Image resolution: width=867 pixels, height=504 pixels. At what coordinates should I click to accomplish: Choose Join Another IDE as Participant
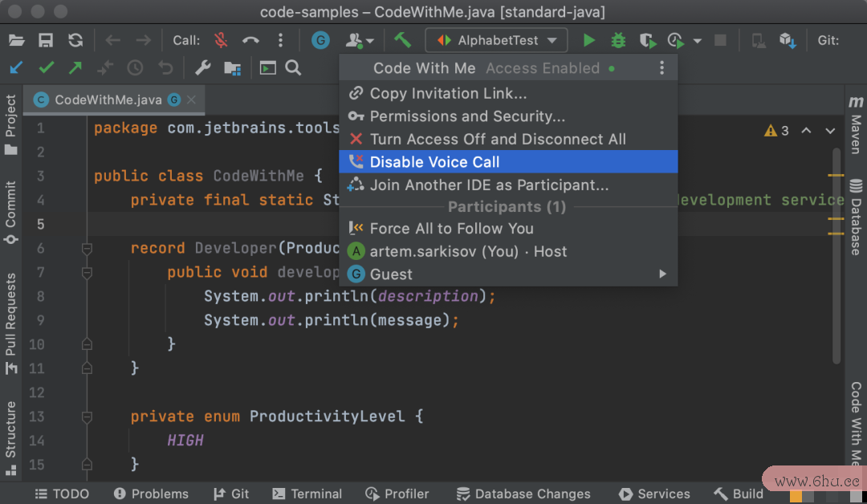(508, 185)
